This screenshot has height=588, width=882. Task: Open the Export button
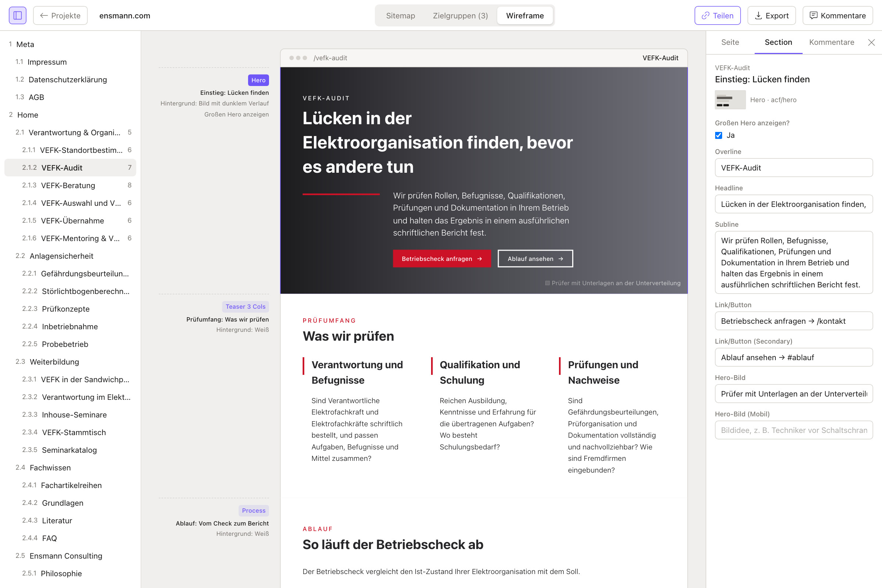coord(771,15)
